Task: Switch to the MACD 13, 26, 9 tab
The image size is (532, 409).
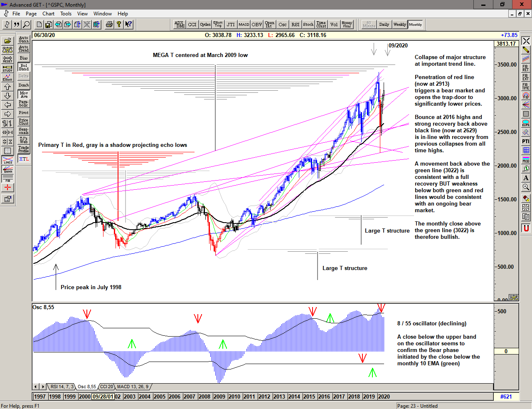Action: pyautogui.click(x=133, y=387)
